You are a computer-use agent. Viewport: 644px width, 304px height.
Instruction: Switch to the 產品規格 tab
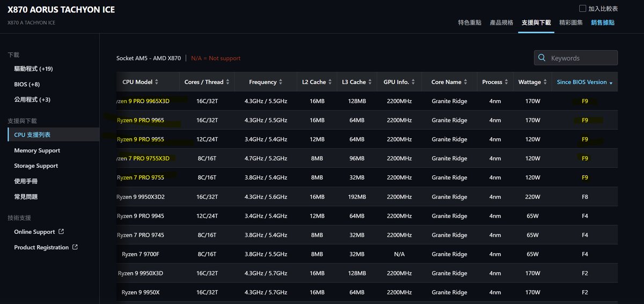(501, 23)
